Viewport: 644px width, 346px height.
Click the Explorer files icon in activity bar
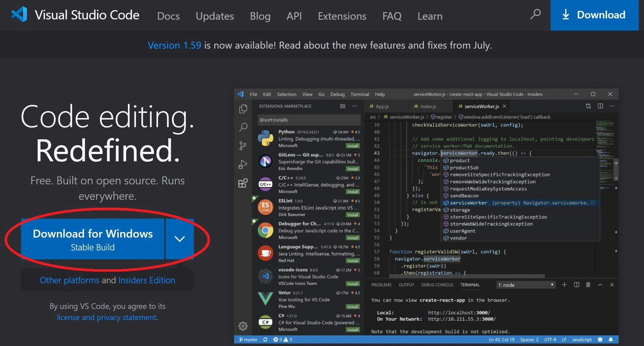[x=243, y=109]
